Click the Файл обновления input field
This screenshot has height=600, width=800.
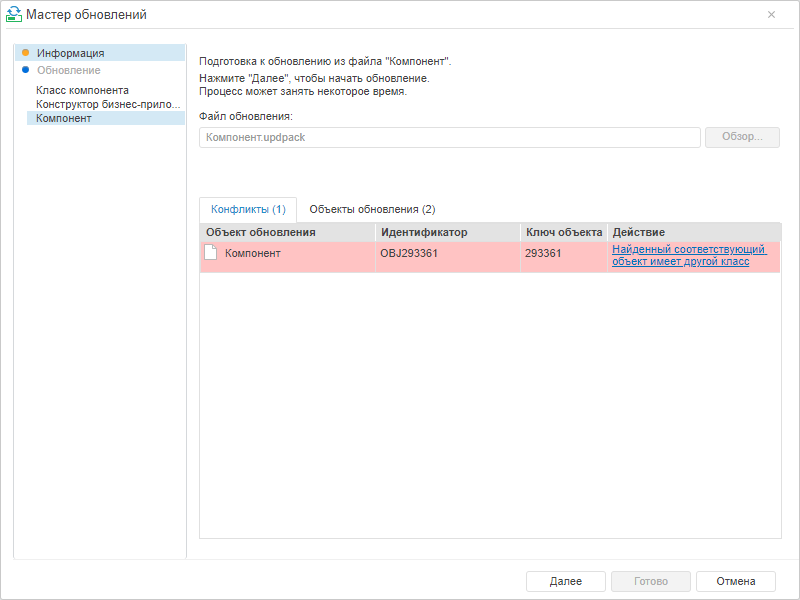449,137
